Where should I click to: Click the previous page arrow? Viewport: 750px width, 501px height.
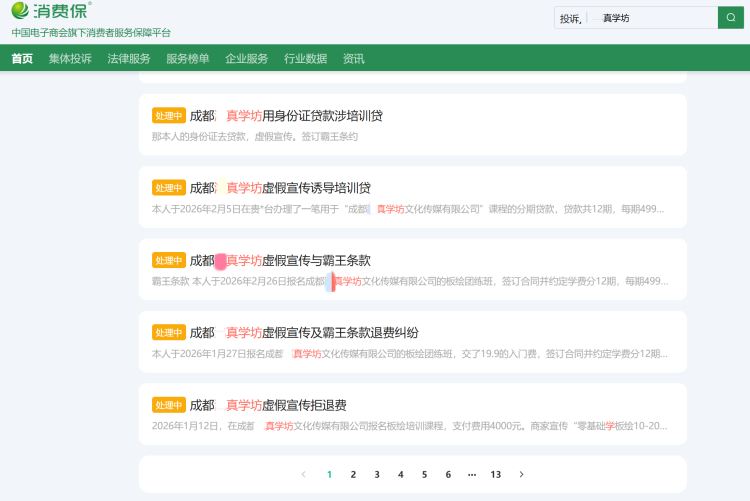304,474
